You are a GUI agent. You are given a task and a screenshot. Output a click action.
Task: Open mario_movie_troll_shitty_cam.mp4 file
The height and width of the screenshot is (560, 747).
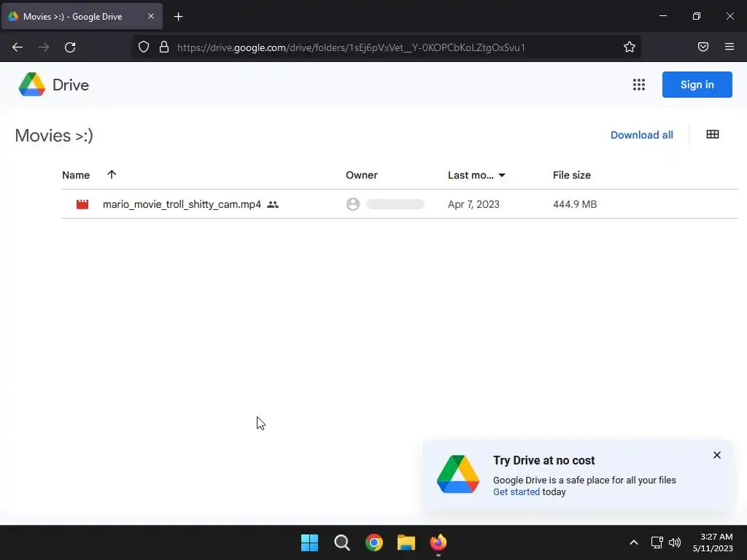point(182,204)
